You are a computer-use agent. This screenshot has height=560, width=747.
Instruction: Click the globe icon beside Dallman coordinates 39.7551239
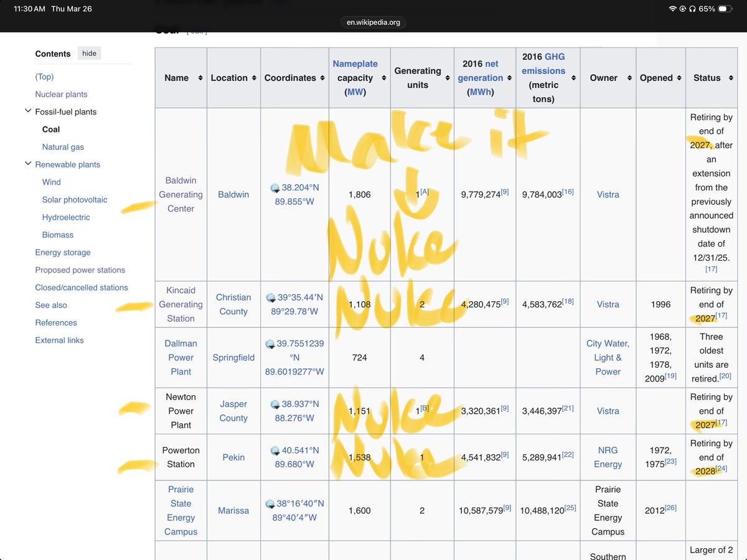(x=270, y=344)
